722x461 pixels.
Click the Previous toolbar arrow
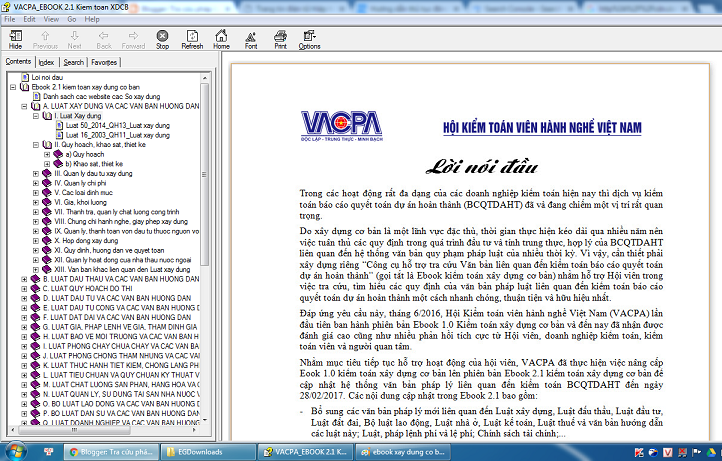point(45,40)
